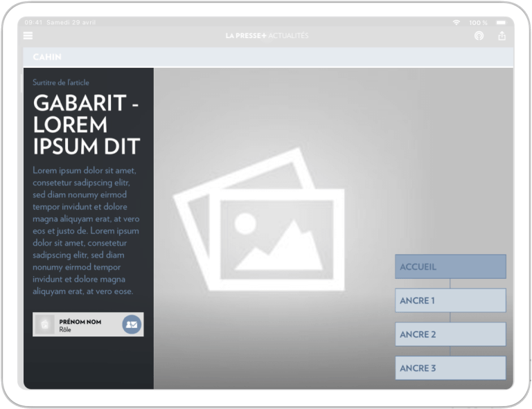Tap the GABARIT - LOREM IPSUM DIT headline

87,125
